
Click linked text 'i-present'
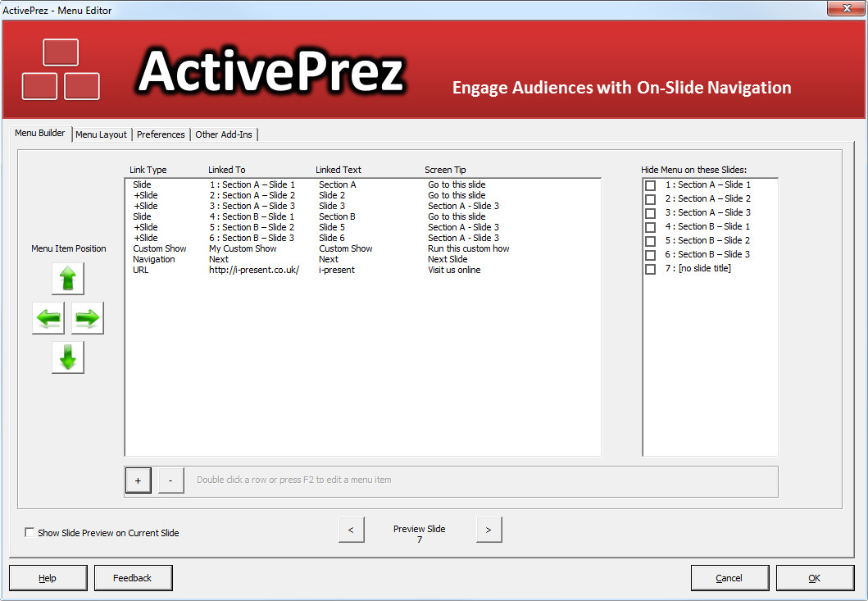(x=337, y=270)
